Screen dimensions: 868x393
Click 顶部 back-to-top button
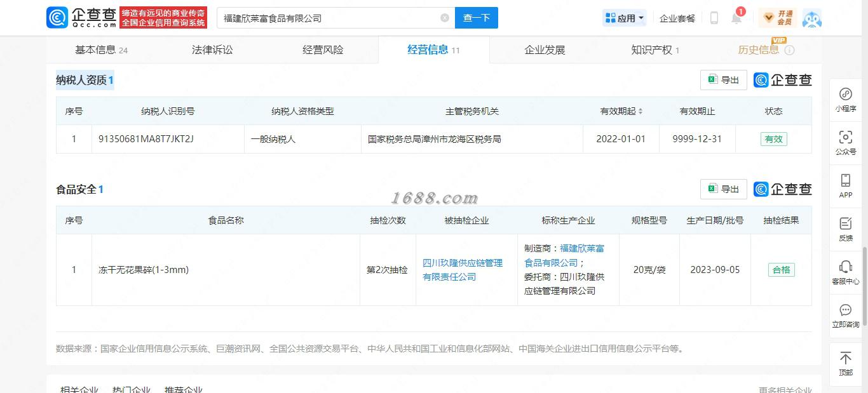(846, 364)
